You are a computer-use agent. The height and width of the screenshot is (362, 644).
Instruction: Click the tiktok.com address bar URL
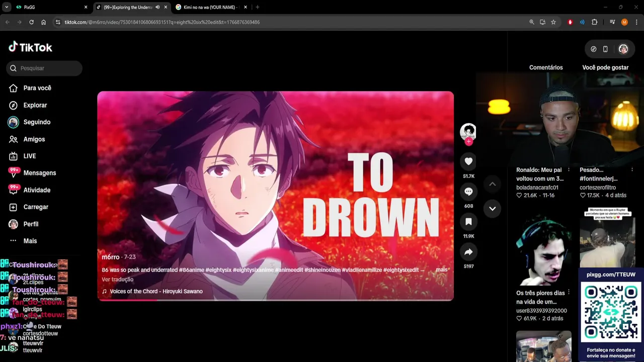coord(162,22)
